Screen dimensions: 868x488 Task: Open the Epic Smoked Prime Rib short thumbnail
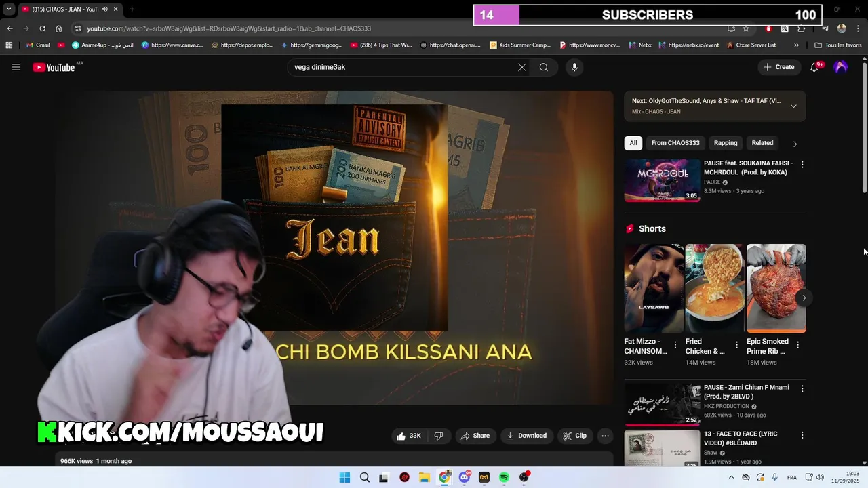point(776,289)
